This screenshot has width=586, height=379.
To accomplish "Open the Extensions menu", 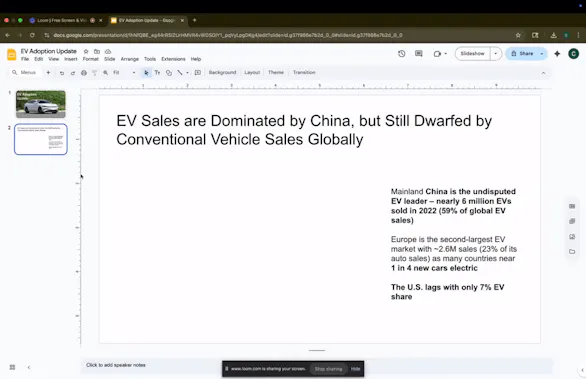I will tap(173, 59).
